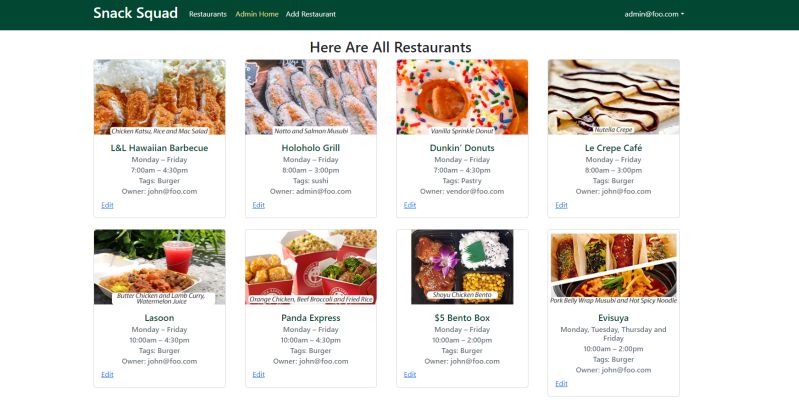Go to Restaurants in navbar
The height and width of the screenshot is (405, 799).
tap(207, 14)
